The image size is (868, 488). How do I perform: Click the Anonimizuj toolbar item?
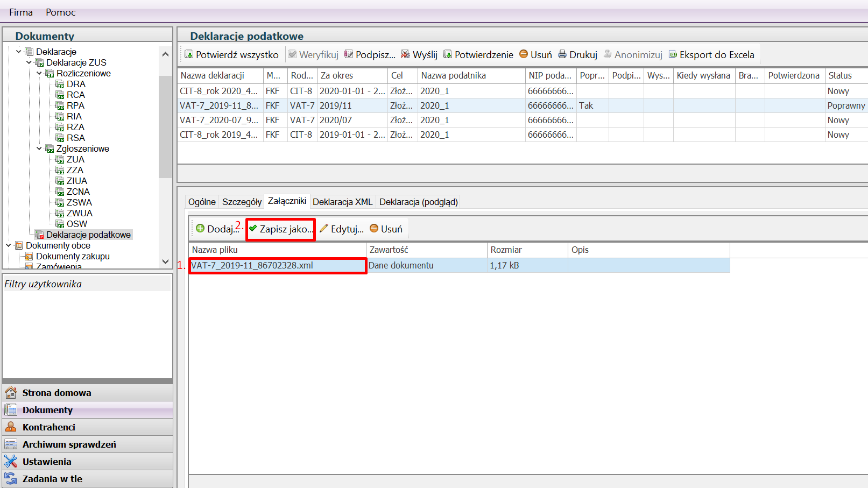point(633,55)
